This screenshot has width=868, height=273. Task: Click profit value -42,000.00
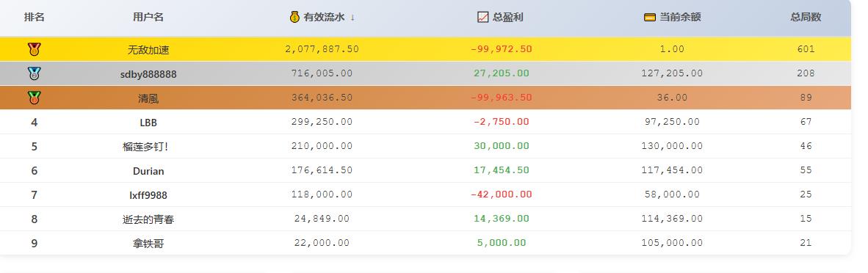coord(501,194)
